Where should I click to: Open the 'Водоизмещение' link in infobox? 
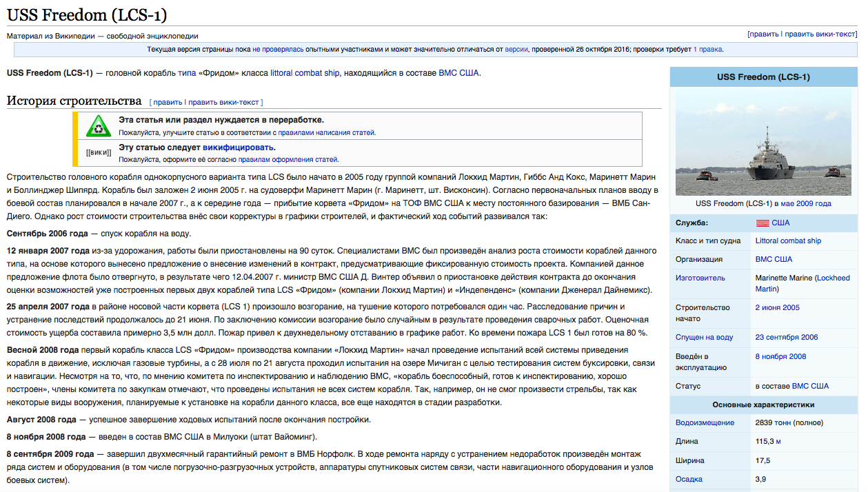705,423
